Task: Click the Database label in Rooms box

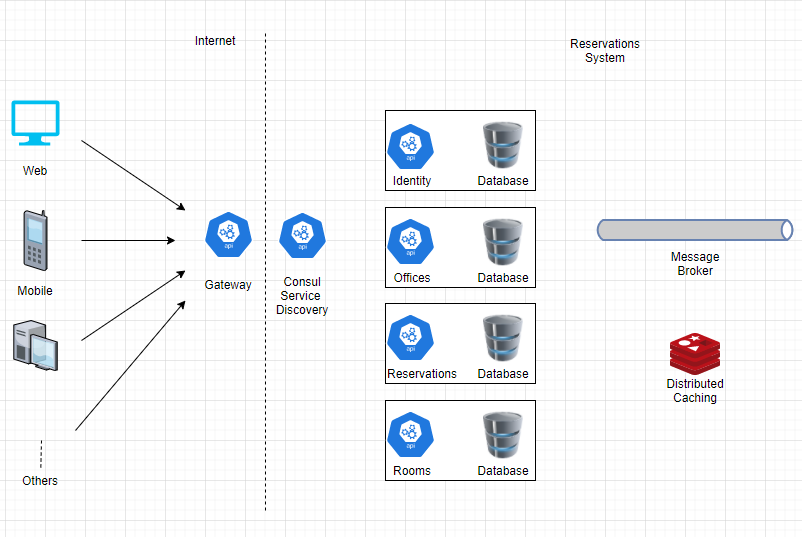Action: 503,471
